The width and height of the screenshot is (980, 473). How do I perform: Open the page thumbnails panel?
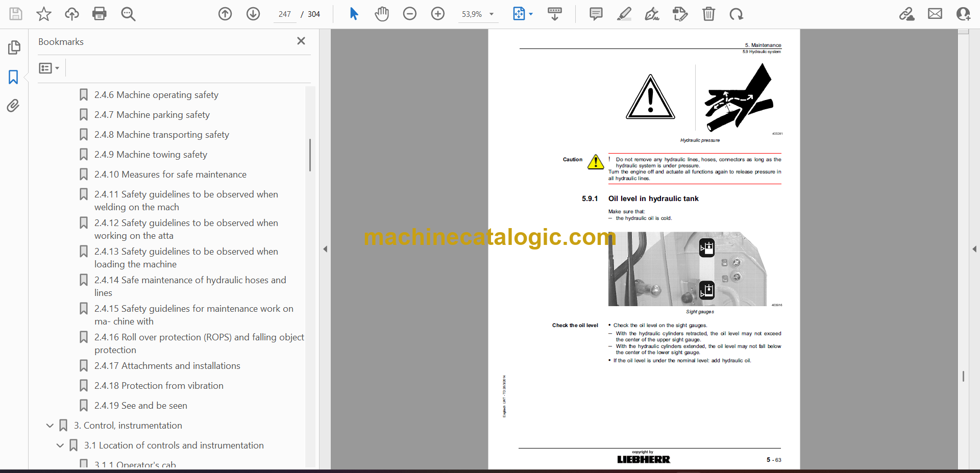pyautogui.click(x=14, y=47)
